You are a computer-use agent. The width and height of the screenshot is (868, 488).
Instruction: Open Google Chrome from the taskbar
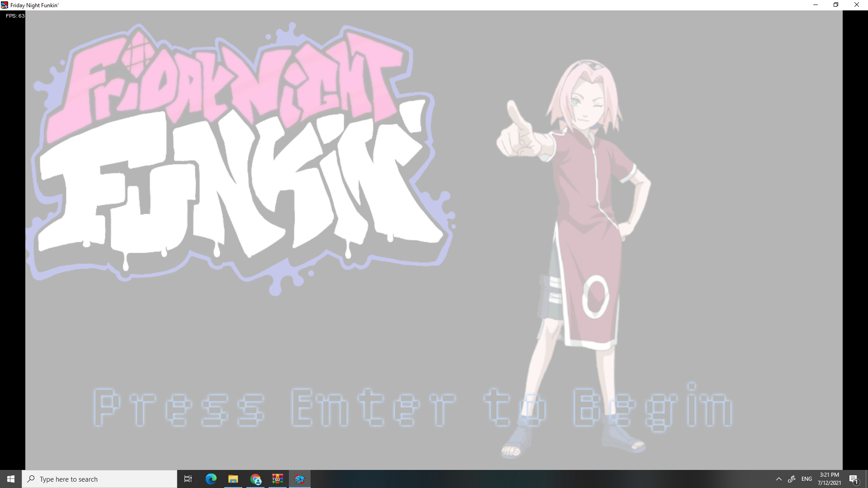(255, 479)
